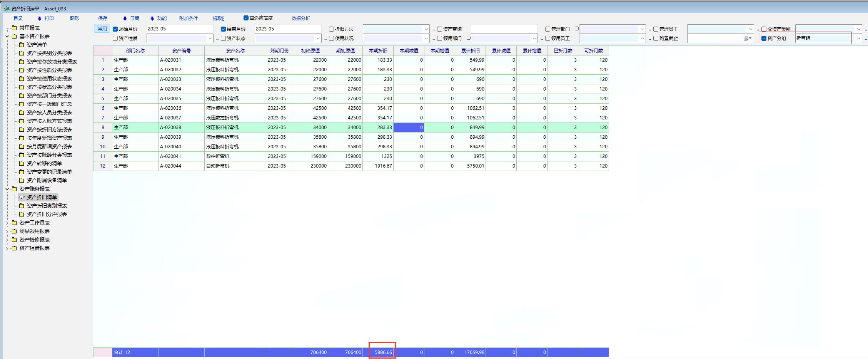Image resolution: width=868 pixels, height=359 pixels.
Task: Click the 附加条件 button
Action: (188, 18)
